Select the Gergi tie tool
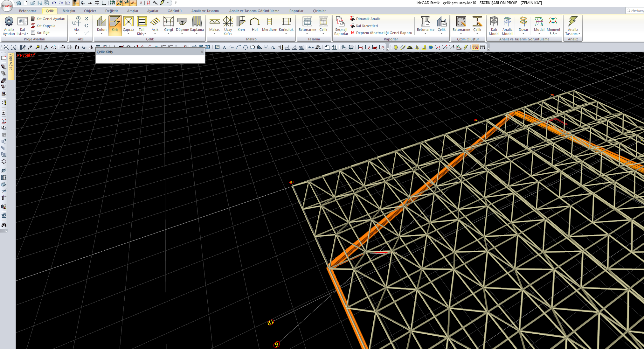 pos(169,25)
